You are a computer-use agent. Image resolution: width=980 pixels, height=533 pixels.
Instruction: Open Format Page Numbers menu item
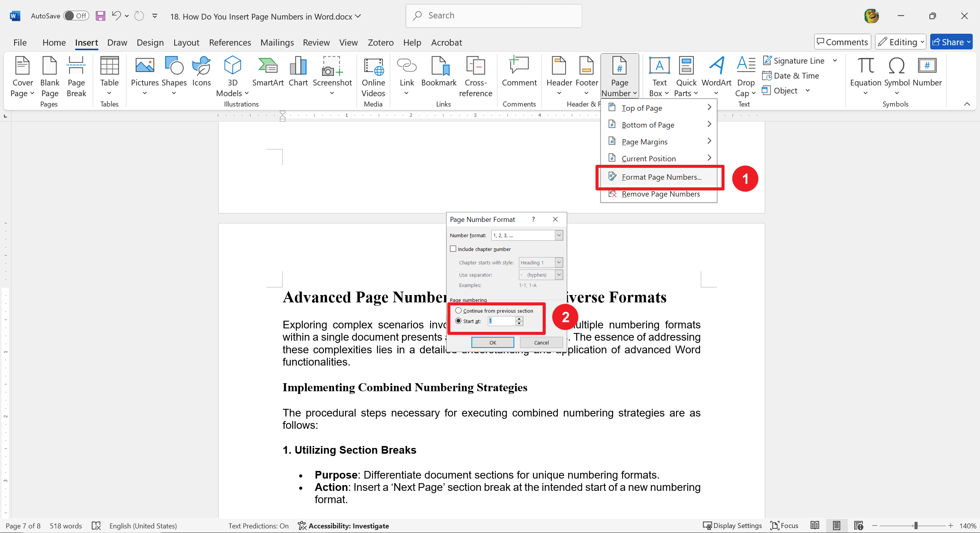point(660,177)
